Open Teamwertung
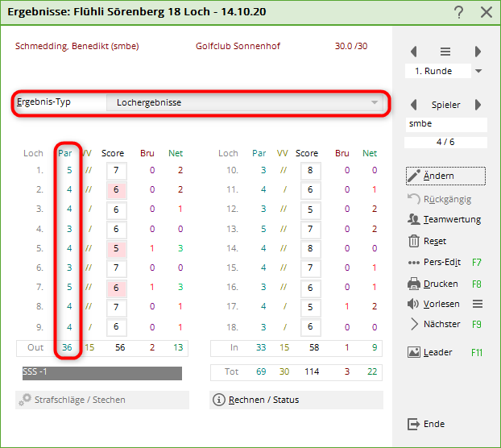This screenshot has height=448, width=501. coord(445,219)
